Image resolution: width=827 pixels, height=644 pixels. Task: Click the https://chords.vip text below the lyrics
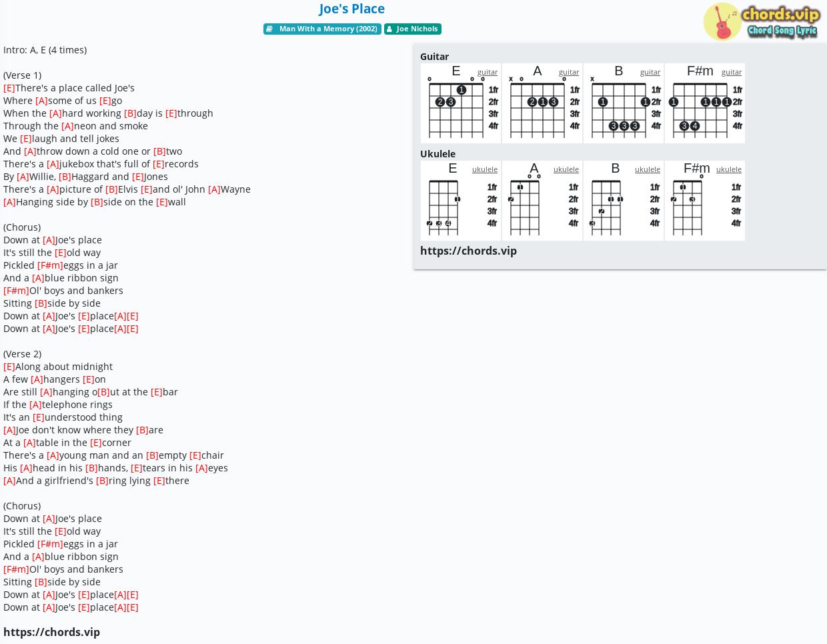point(51,632)
